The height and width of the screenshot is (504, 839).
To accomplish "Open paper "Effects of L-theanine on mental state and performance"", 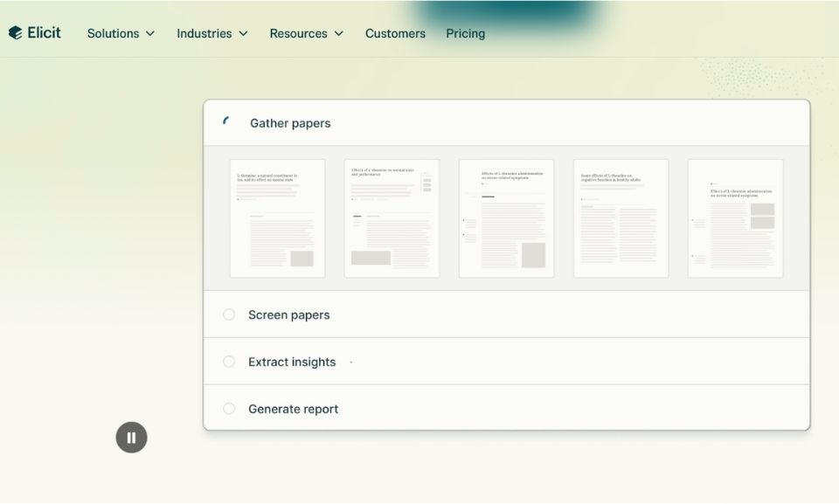I will pos(392,218).
